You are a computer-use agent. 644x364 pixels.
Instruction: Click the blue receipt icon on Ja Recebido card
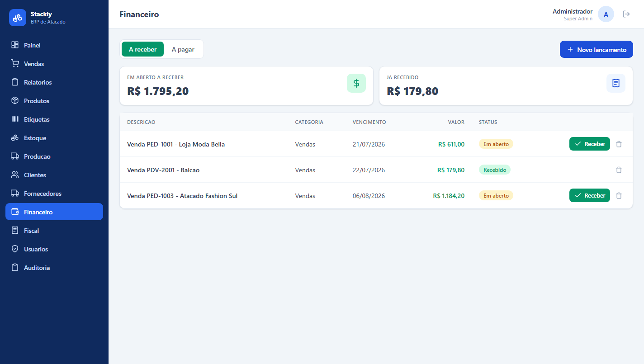coord(616,83)
